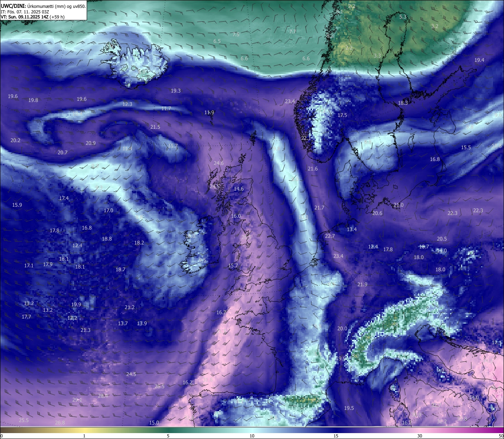
Task: Click the 15.0 value at the bottom
Action: point(154,422)
